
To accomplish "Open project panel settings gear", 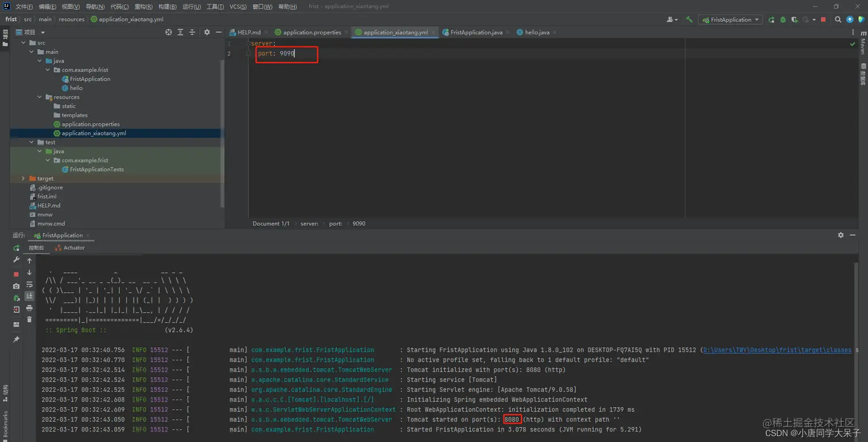I will [207, 32].
